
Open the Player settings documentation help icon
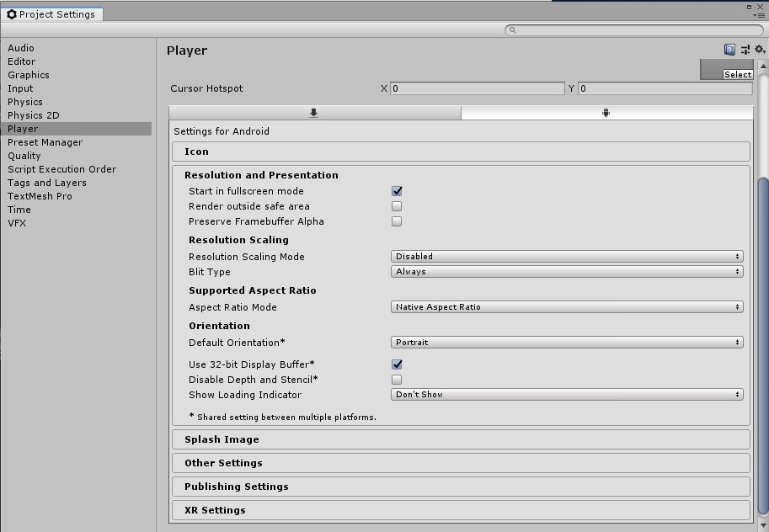tap(729, 49)
